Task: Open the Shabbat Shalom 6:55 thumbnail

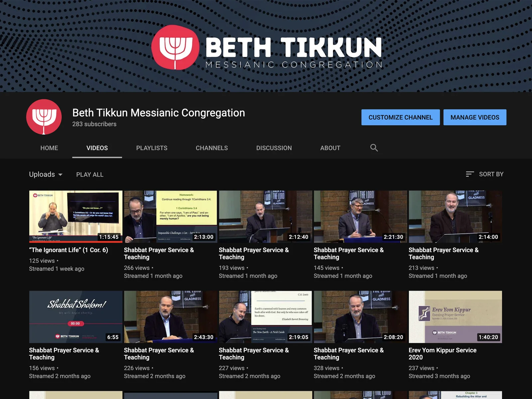Action: 76,317
